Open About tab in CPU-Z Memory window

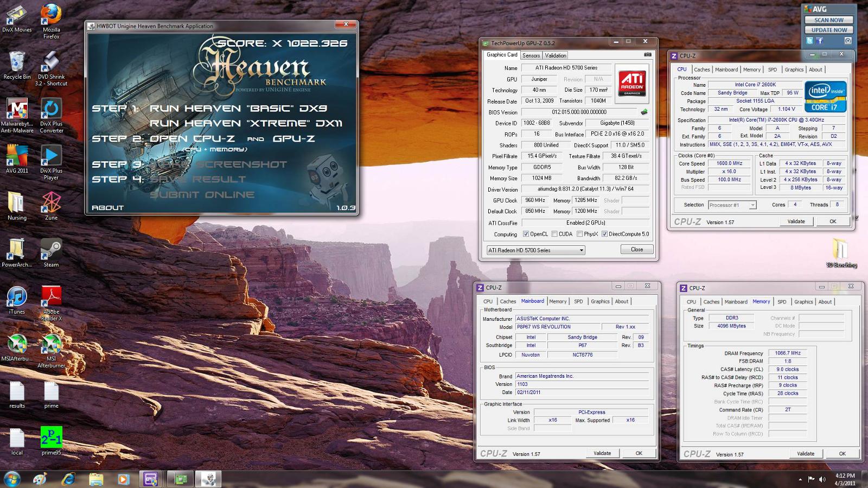pos(825,302)
